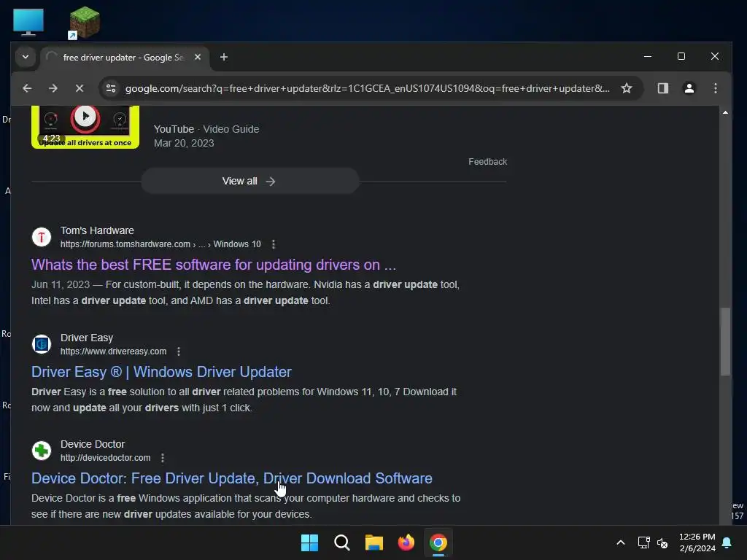Close the free driver updater tab
747x560 pixels.
pyautogui.click(x=198, y=57)
